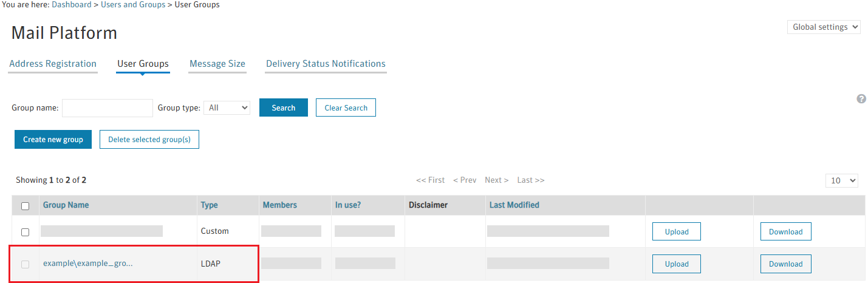Open the Message Size tab

pyautogui.click(x=217, y=64)
